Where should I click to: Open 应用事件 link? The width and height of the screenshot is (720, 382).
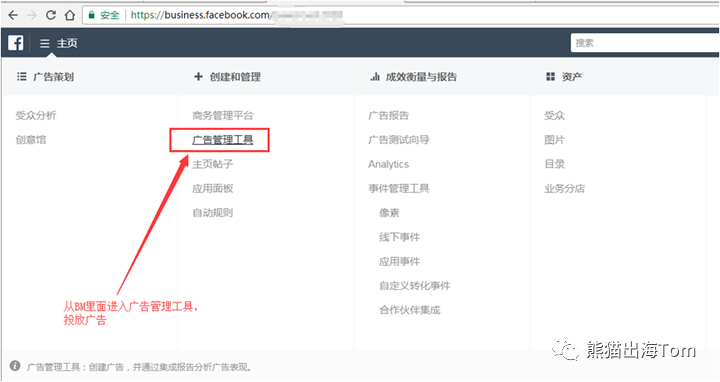click(399, 261)
